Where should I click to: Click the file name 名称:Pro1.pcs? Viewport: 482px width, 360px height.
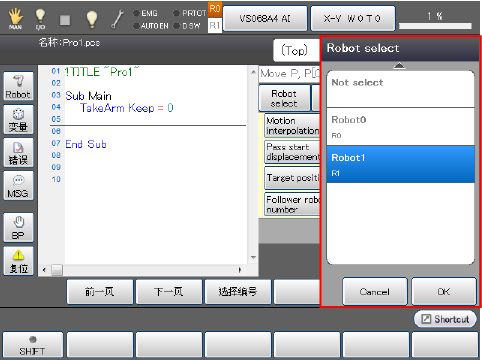tap(69, 43)
